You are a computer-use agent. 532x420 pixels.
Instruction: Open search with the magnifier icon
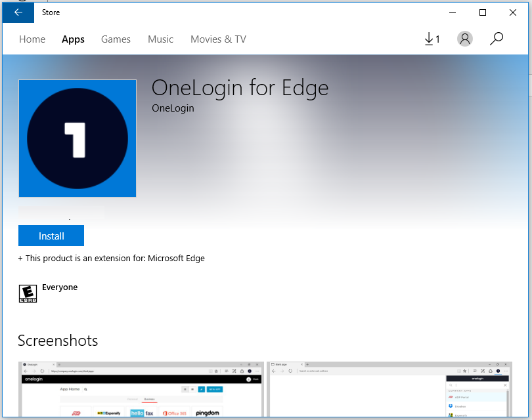497,39
